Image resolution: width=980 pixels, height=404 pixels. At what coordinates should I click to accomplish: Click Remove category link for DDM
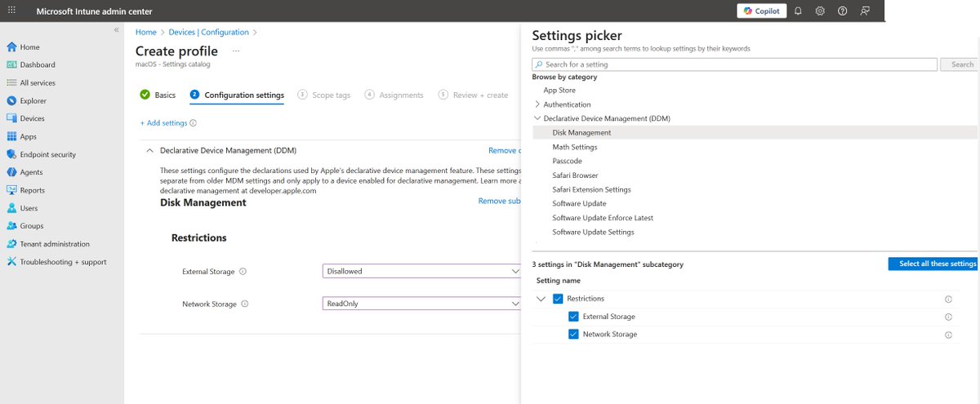(x=505, y=151)
